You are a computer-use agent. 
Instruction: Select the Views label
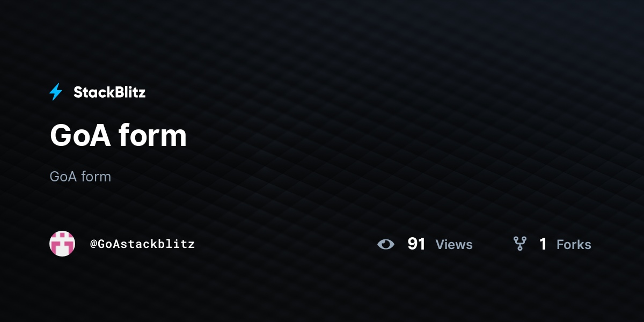coord(454,245)
